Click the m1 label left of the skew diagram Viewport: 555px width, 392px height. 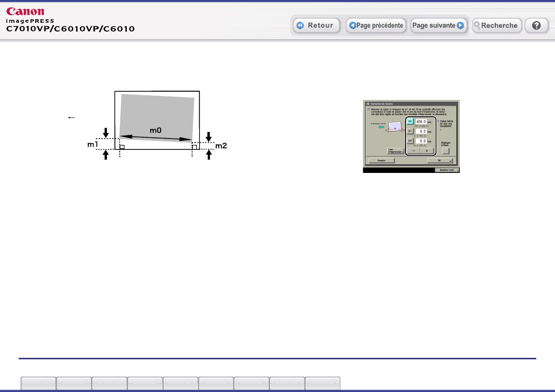pyautogui.click(x=92, y=144)
